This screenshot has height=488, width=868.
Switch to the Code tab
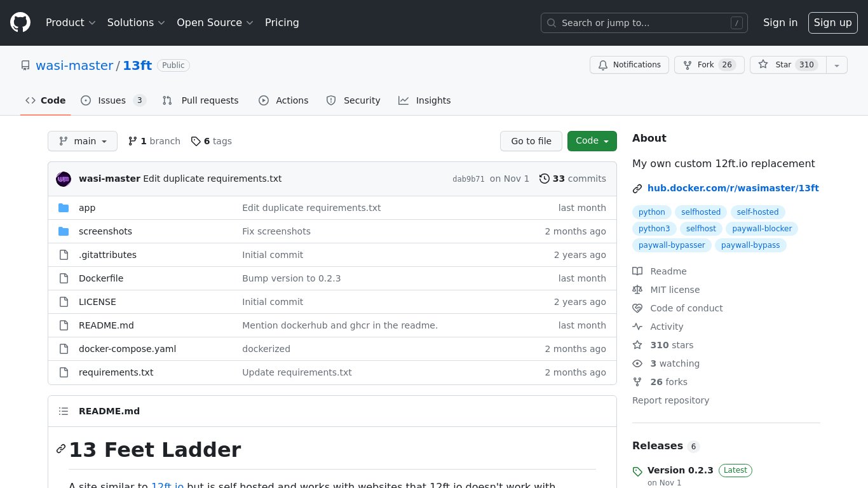tap(46, 100)
